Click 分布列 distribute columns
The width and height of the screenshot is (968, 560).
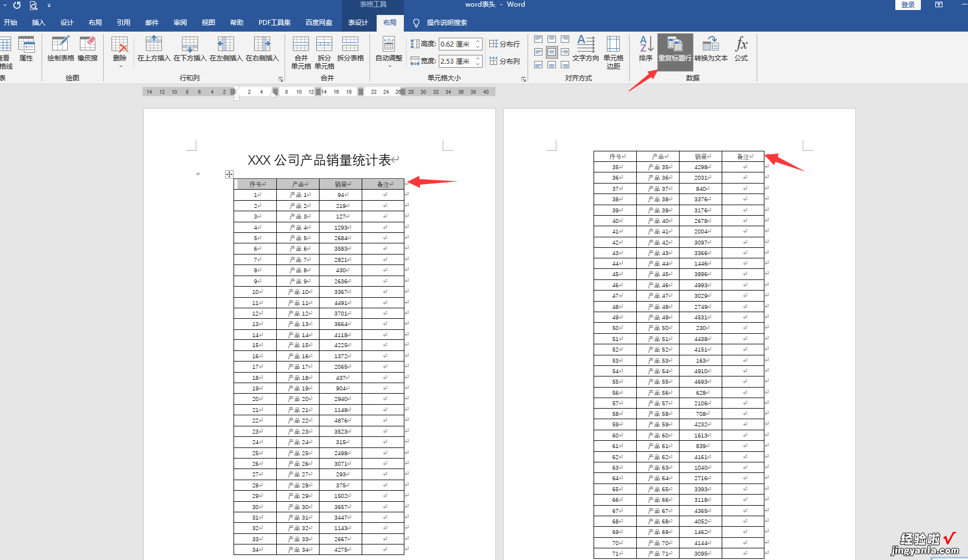(504, 61)
